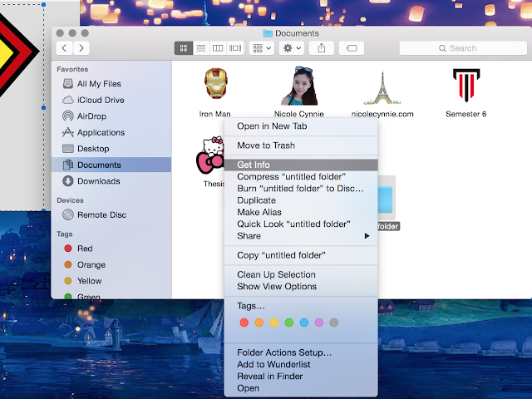Open the item arrangement dropdown

(262, 48)
